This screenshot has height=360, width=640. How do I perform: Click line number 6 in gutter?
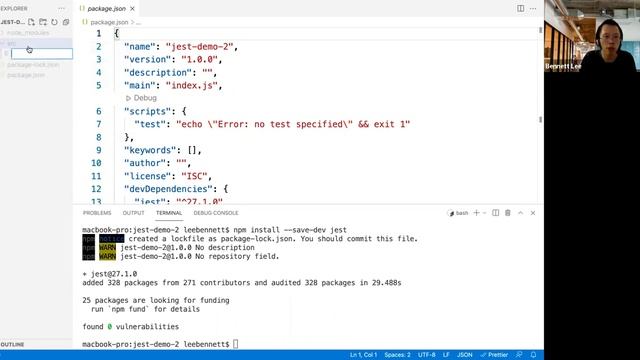point(99,111)
